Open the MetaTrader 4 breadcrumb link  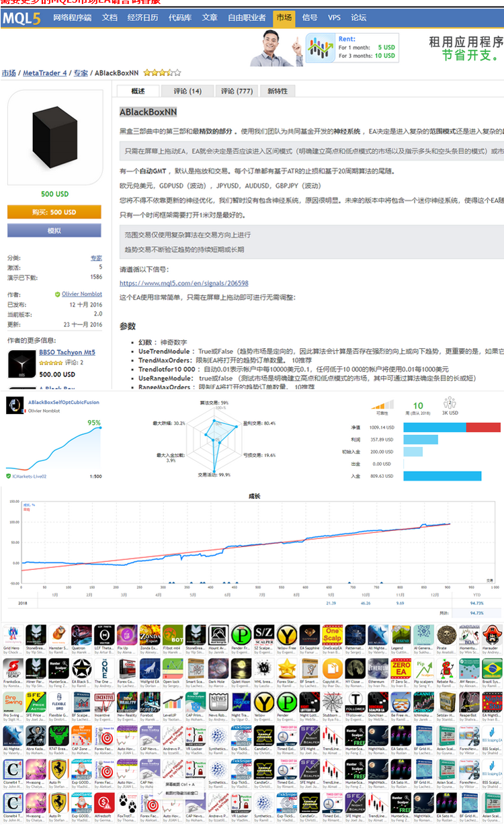[x=45, y=73]
